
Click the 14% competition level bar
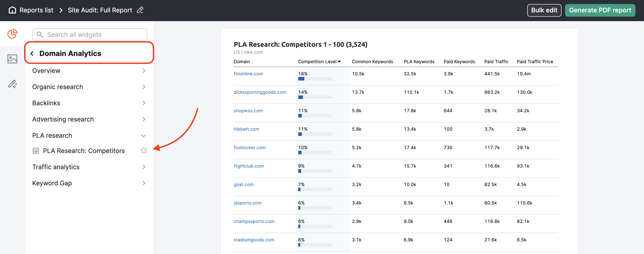coord(315,97)
